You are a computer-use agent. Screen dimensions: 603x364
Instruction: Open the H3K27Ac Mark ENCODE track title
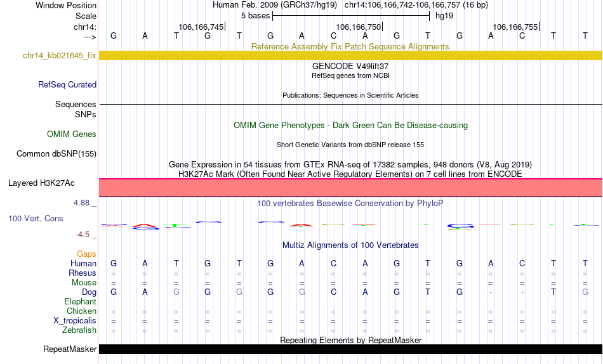[x=350, y=174]
